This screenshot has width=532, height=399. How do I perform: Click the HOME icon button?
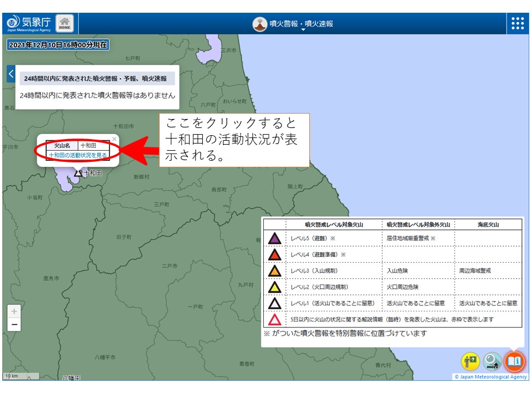click(65, 23)
